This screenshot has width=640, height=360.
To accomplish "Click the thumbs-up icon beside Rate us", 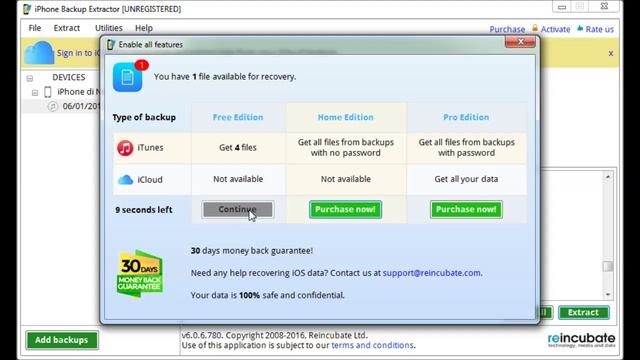I will coord(580,28).
